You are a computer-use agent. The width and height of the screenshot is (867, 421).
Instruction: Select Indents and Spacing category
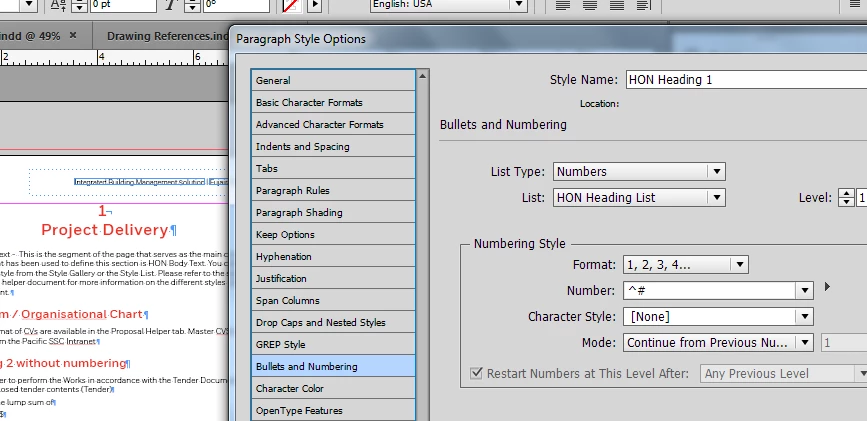[333, 147]
